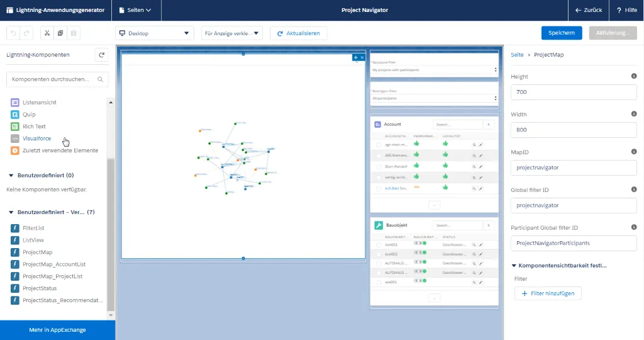
Task: Tick the checkbox of test001 row
Action: click(x=379, y=245)
